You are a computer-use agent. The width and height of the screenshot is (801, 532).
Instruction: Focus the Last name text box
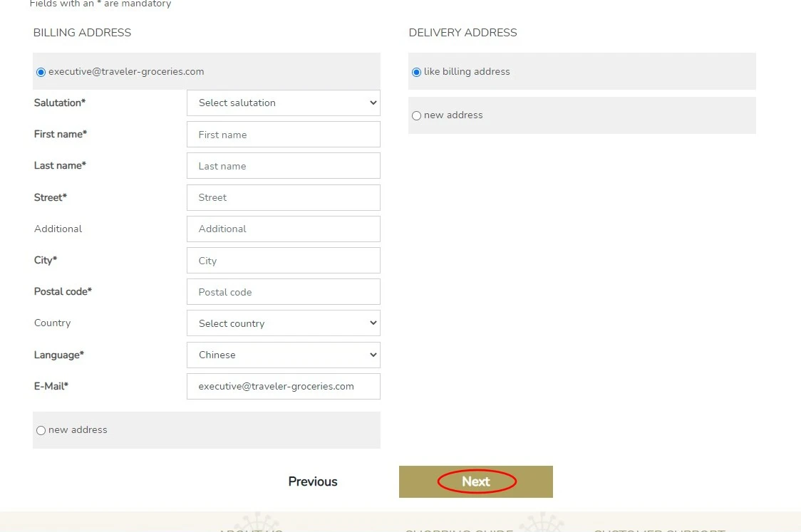click(283, 166)
